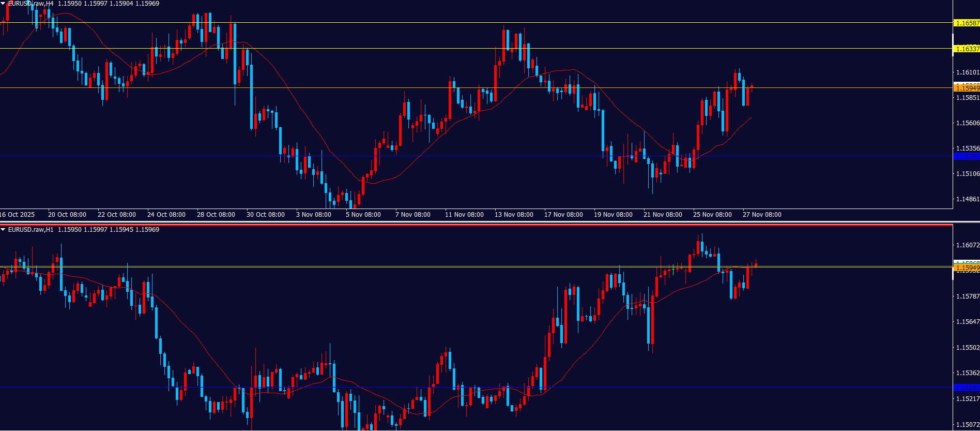Select the yellow 1.16587 price level tag
Viewport: 980px width, 431px height.
click(966, 23)
